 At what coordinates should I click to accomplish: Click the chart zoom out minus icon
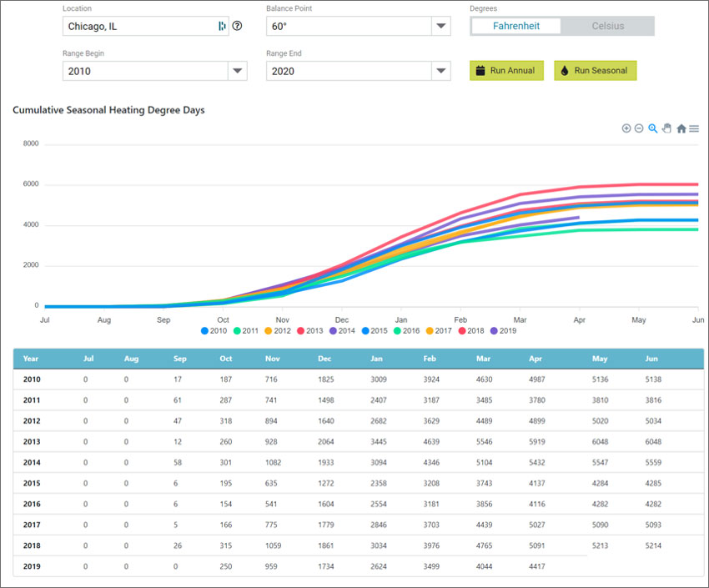pyautogui.click(x=639, y=128)
